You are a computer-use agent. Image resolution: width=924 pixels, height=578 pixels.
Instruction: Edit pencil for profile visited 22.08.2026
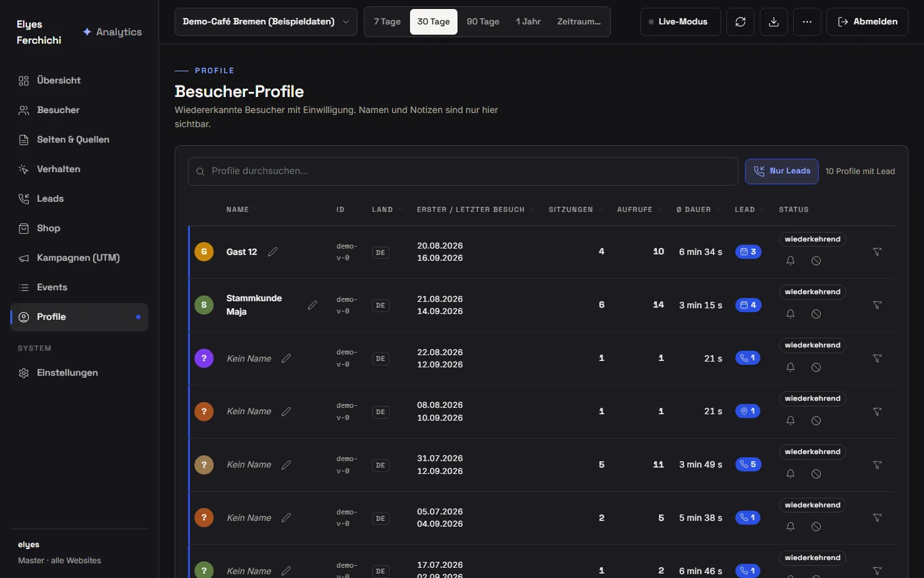point(286,358)
